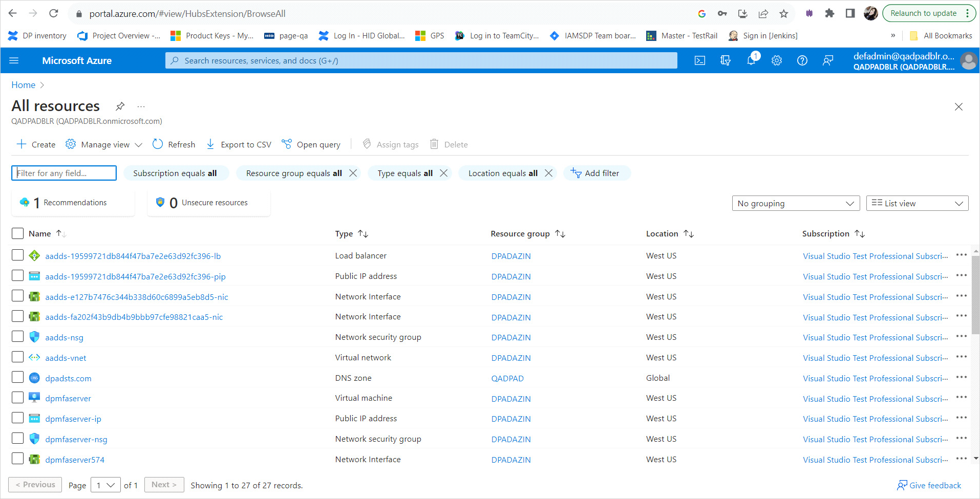Screen dimensions: 980x499
Task: Click the feedback icon in header
Action: (x=827, y=60)
